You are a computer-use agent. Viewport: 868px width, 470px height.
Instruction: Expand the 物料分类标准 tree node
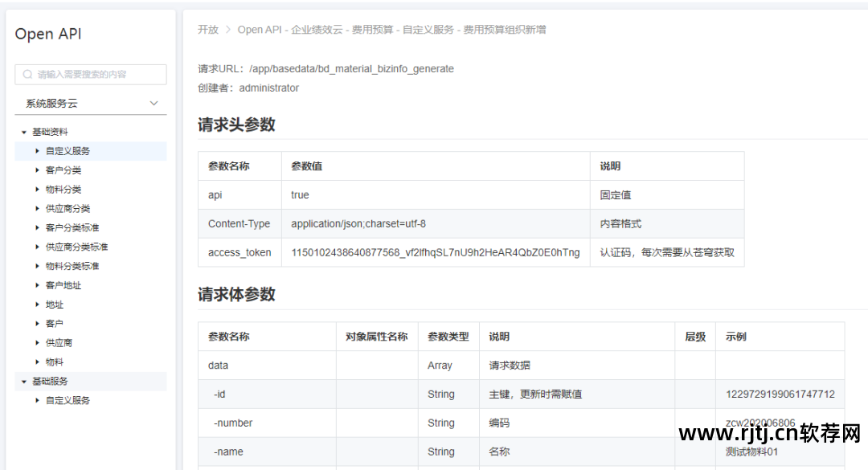tap(37, 266)
